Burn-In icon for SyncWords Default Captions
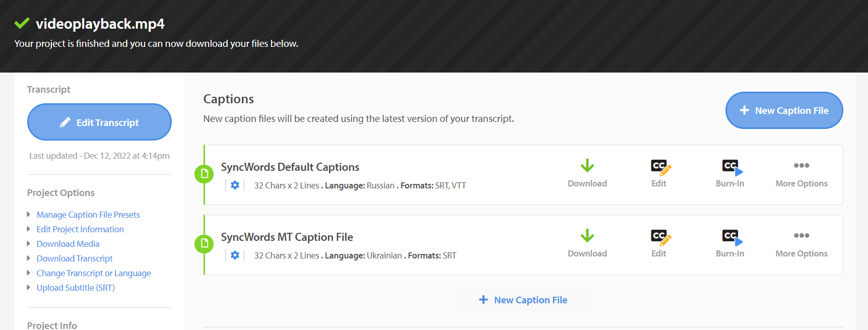 click(x=732, y=167)
